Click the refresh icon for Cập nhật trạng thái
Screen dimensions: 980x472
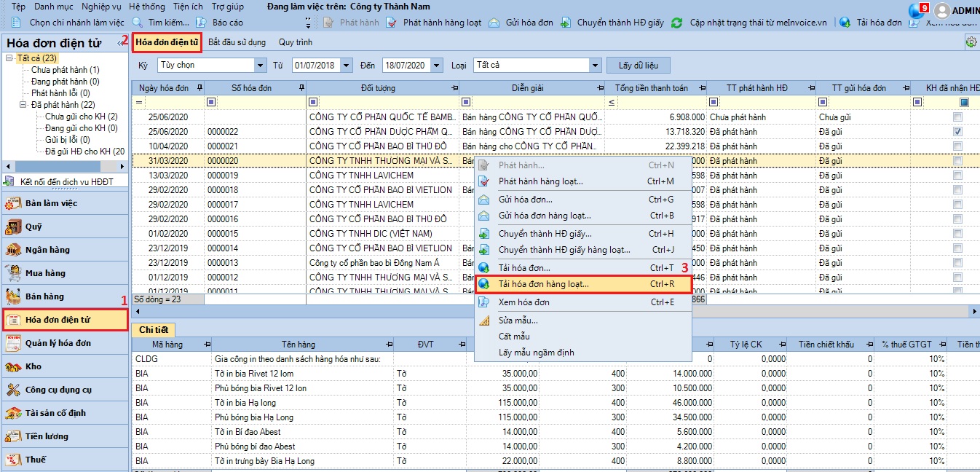pyautogui.click(x=676, y=23)
